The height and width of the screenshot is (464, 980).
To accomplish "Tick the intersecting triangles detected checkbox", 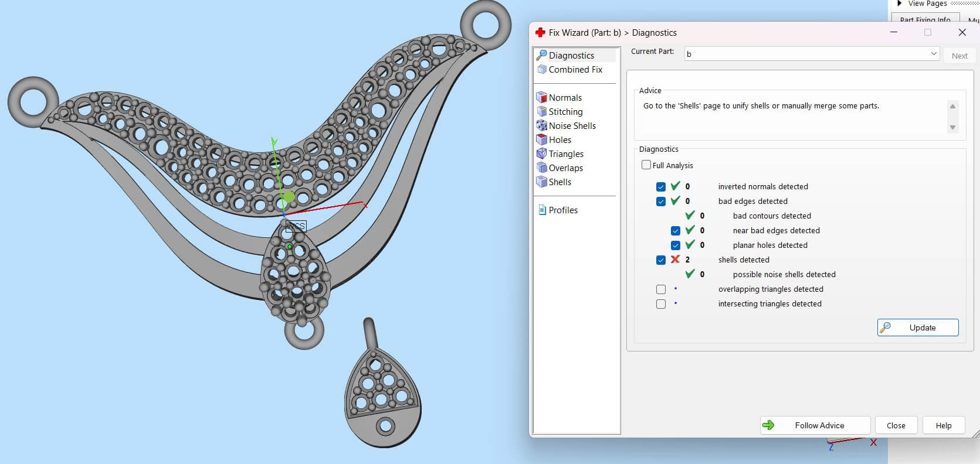I will [661, 304].
